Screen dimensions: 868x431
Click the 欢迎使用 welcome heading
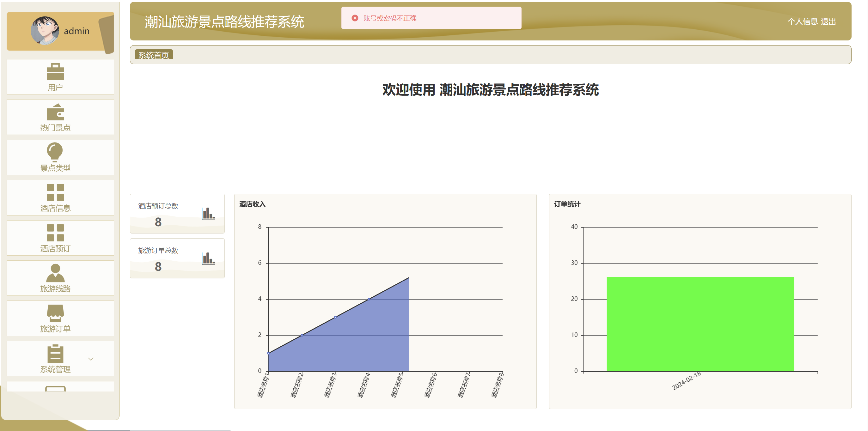click(491, 90)
